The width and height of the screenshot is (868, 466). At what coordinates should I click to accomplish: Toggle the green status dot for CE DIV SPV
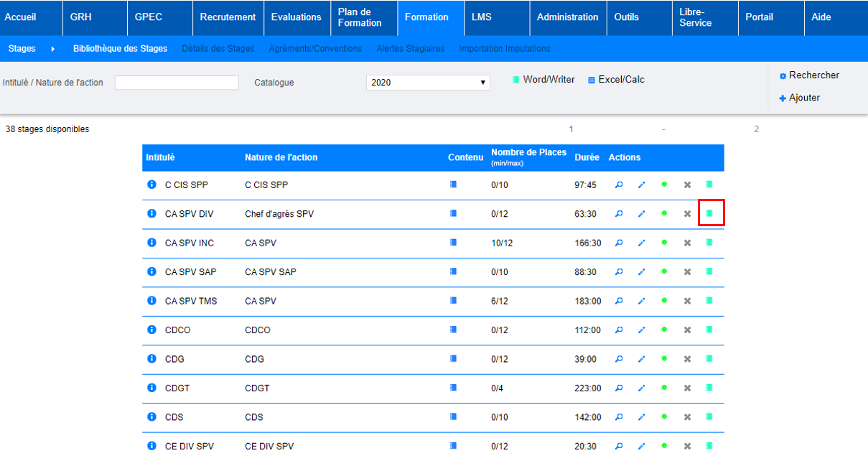coord(664,446)
